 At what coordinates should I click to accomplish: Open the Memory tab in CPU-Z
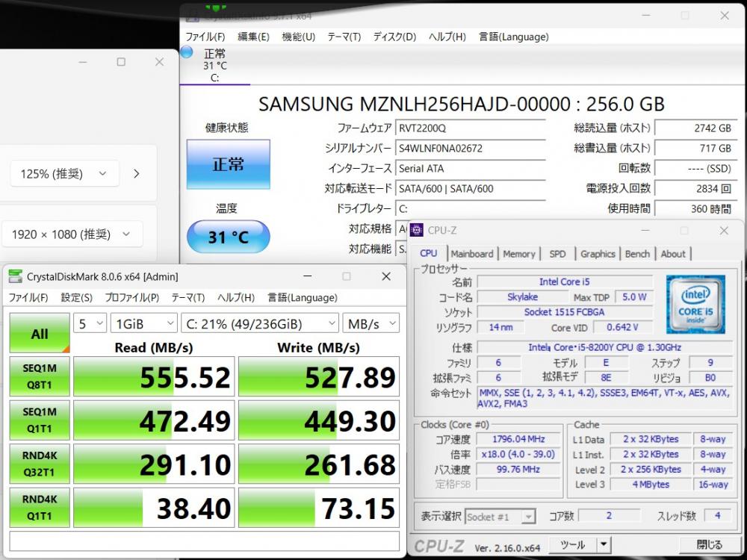click(x=518, y=254)
